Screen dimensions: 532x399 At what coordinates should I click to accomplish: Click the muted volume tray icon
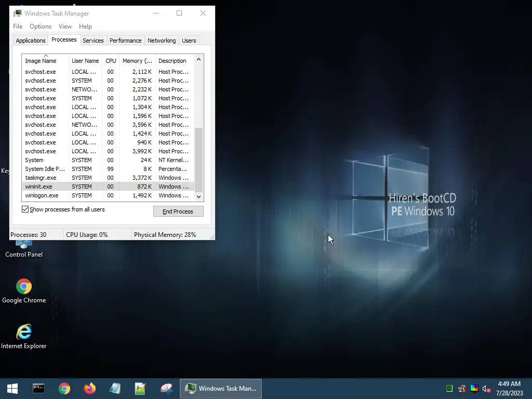486,389
